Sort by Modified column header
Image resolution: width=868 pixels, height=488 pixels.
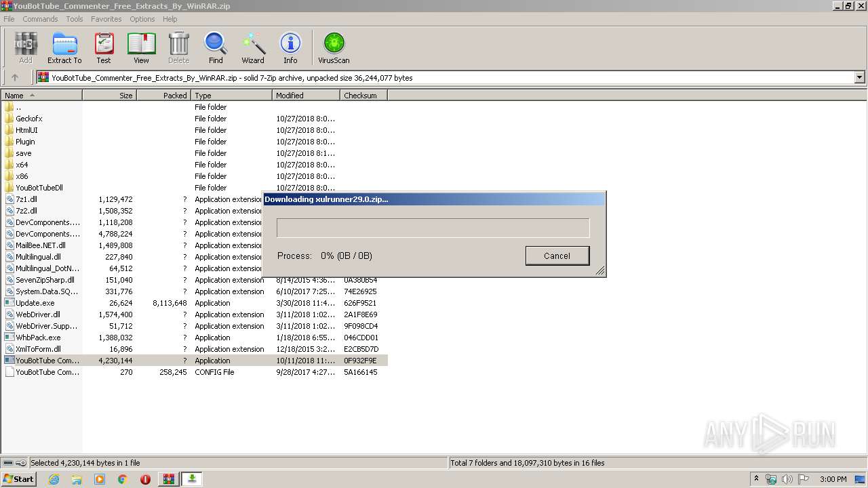coord(306,96)
